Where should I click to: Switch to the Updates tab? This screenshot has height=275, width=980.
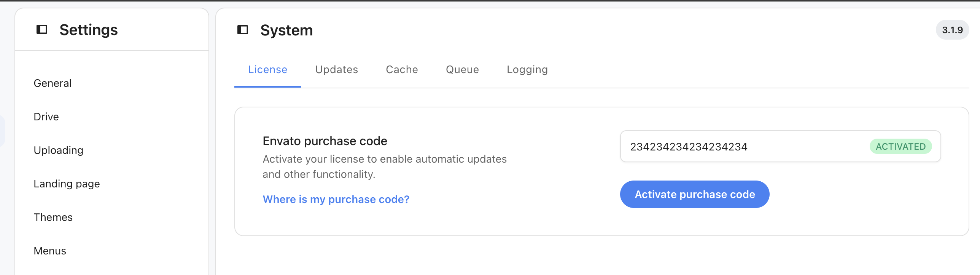[337, 70]
